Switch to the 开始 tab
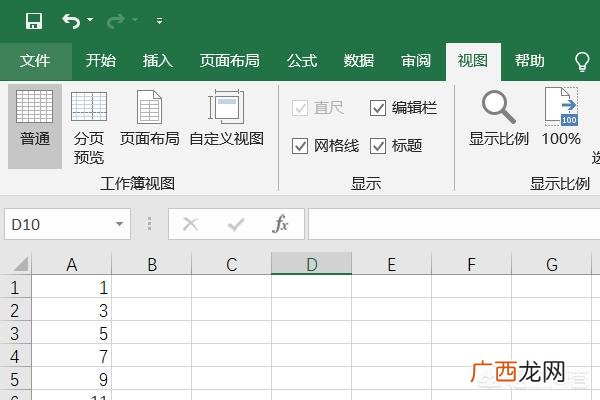 [100, 60]
